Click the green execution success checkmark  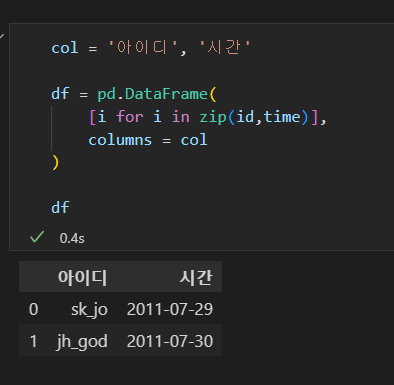click(x=37, y=237)
